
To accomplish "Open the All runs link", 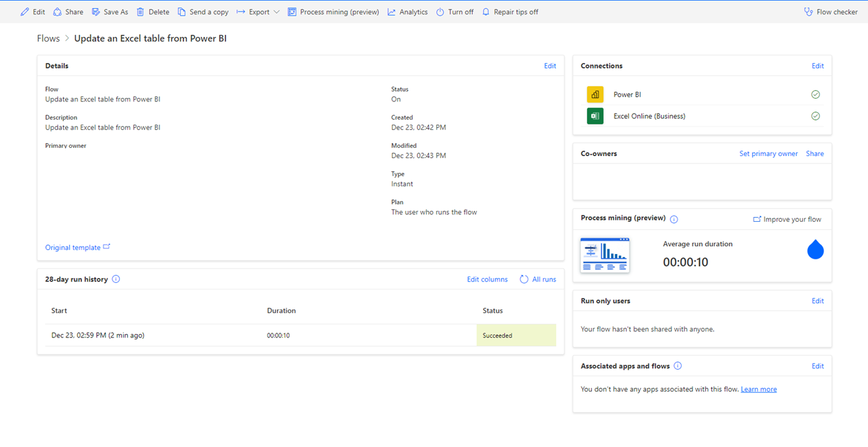I will [544, 279].
